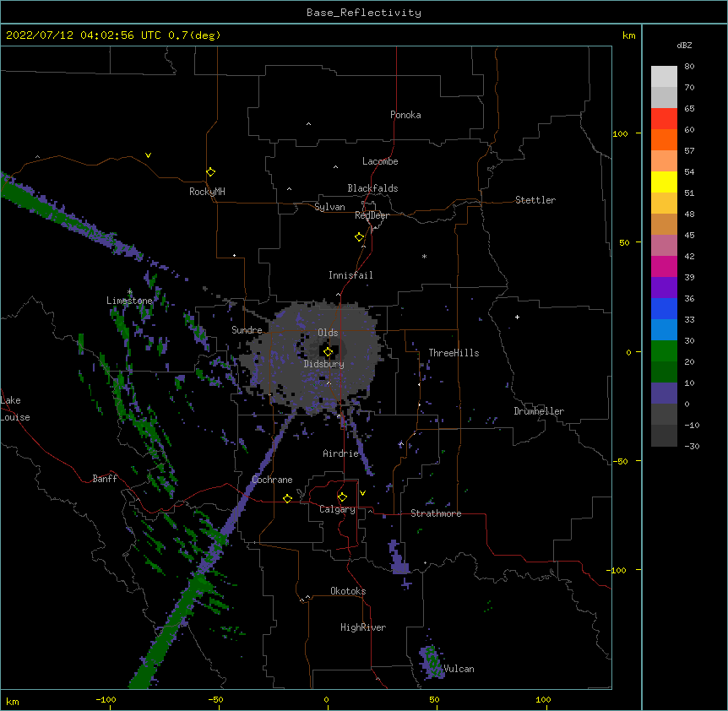Click the Ponoka city label
The image size is (728, 711).
[x=405, y=115]
